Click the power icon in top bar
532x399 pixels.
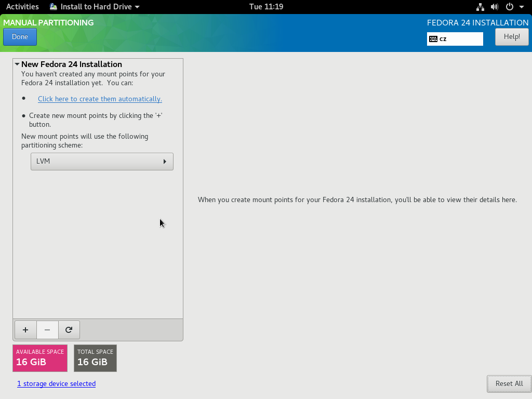click(509, 7)
